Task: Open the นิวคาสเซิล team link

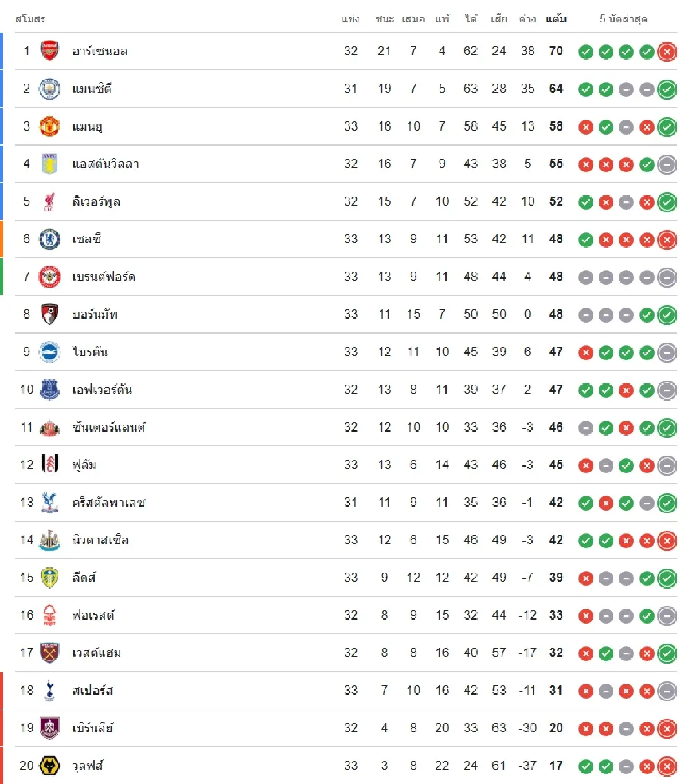Action: point(100,540)
